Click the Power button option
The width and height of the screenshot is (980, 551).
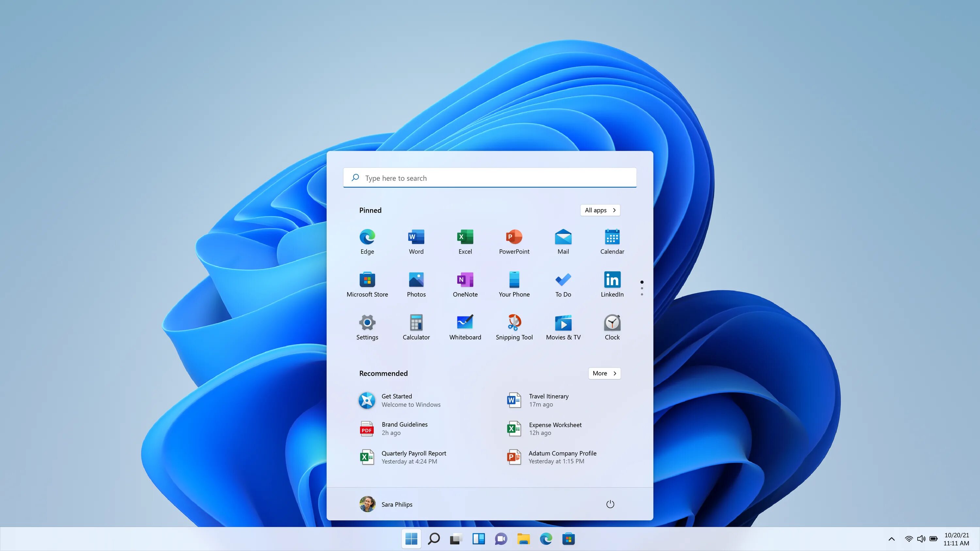tap(609, 504)
